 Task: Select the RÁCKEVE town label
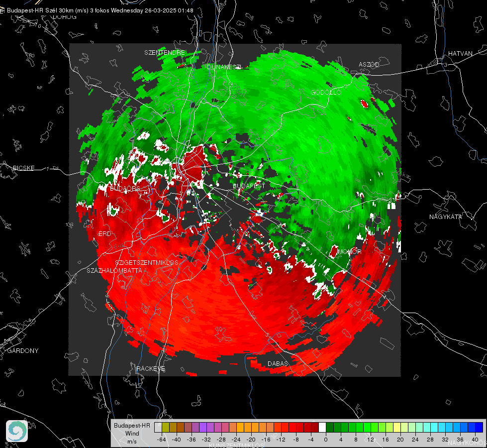pyautogui.click(x=151, y=368)
